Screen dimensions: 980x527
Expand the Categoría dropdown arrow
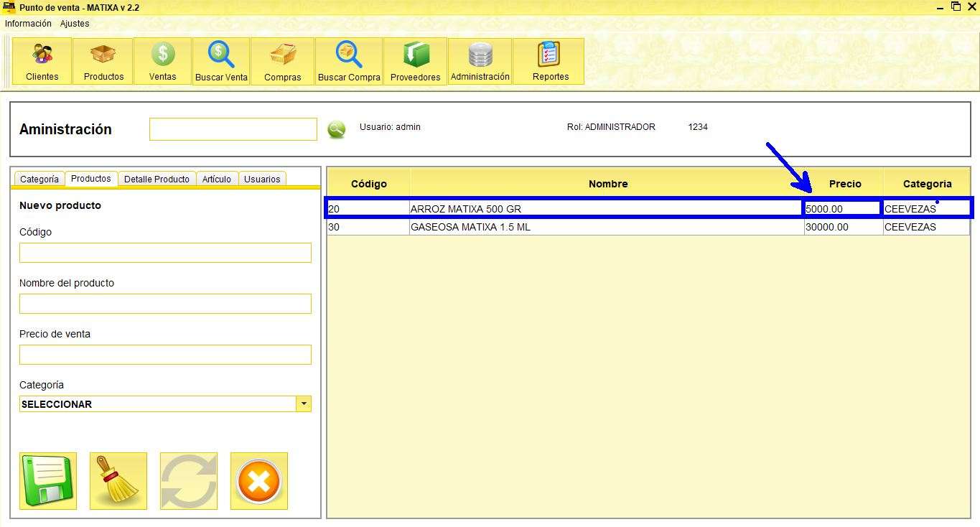coord(304,404)
